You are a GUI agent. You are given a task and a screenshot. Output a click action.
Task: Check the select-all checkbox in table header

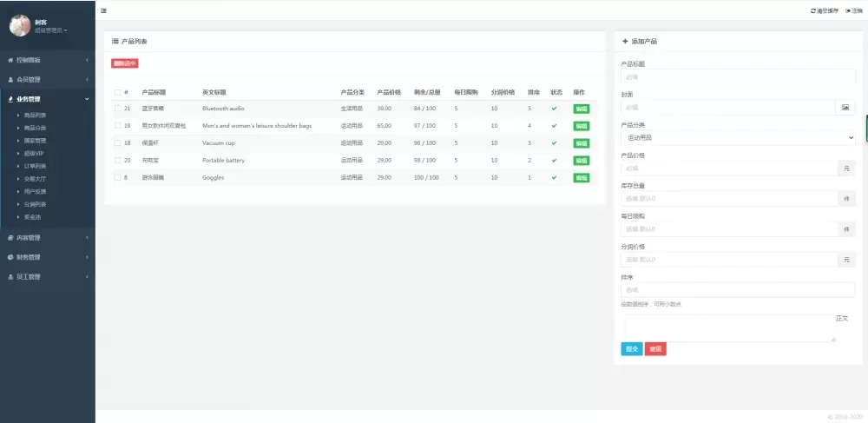click(x=118, y=92)
